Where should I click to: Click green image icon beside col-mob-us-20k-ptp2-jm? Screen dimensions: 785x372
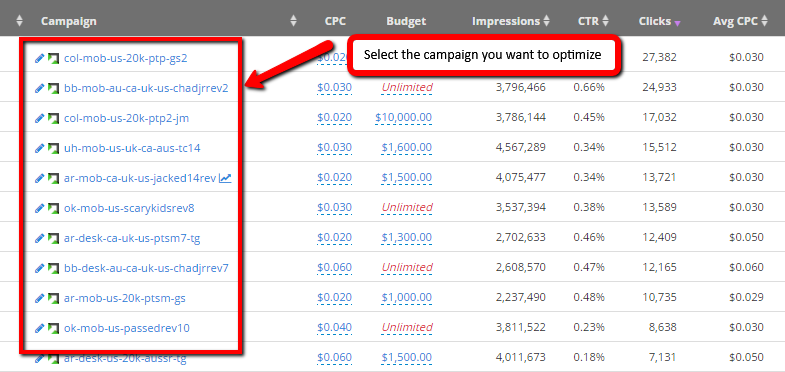click(54, 118)
